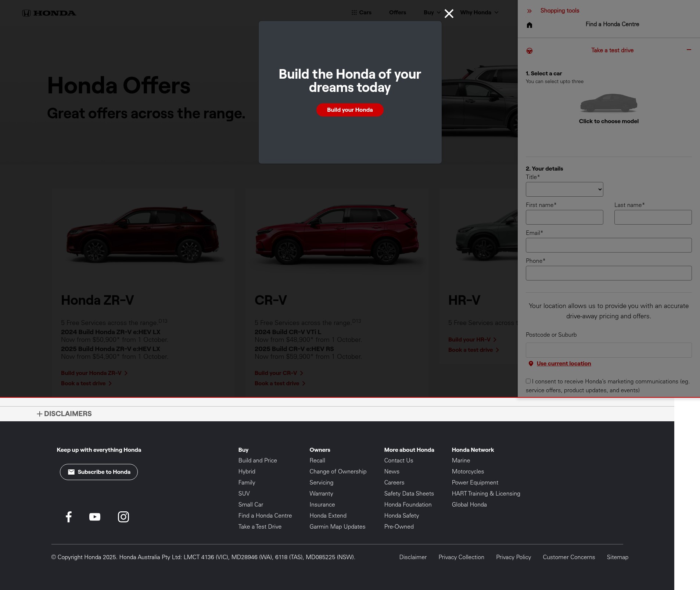The width and height of the screenshot is (700, 590).
Task: Click Build your Honda ZR-V link
Action: point(94,373)
